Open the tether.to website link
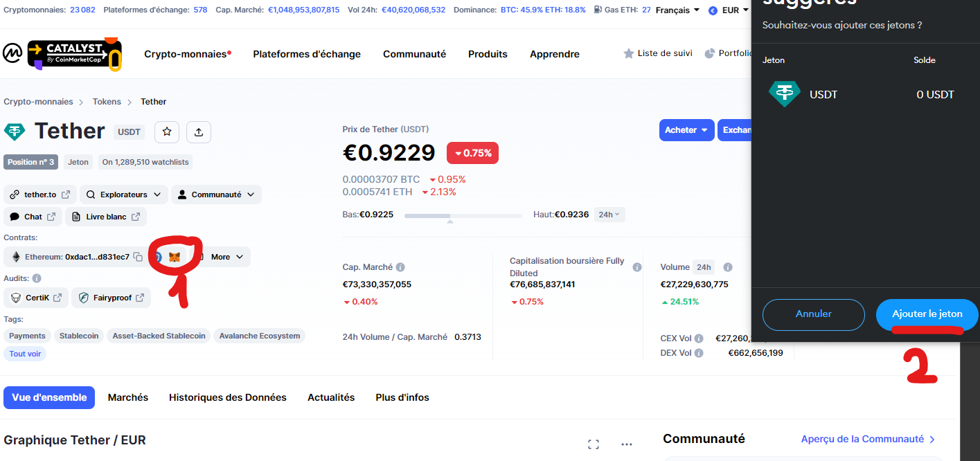Viewport: 980px width, 461px height. pos(40,195)
